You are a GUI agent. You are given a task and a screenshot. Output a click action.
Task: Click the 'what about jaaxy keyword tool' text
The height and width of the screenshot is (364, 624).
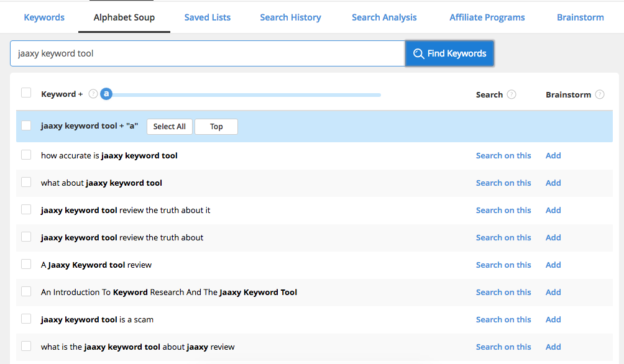101,183
